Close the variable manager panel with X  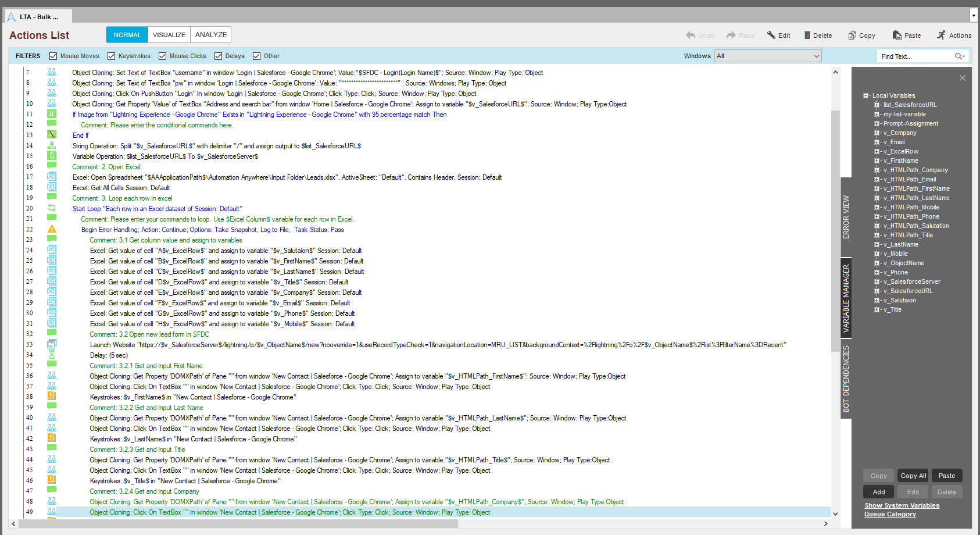pyautogui.click(x=962, y=78)
